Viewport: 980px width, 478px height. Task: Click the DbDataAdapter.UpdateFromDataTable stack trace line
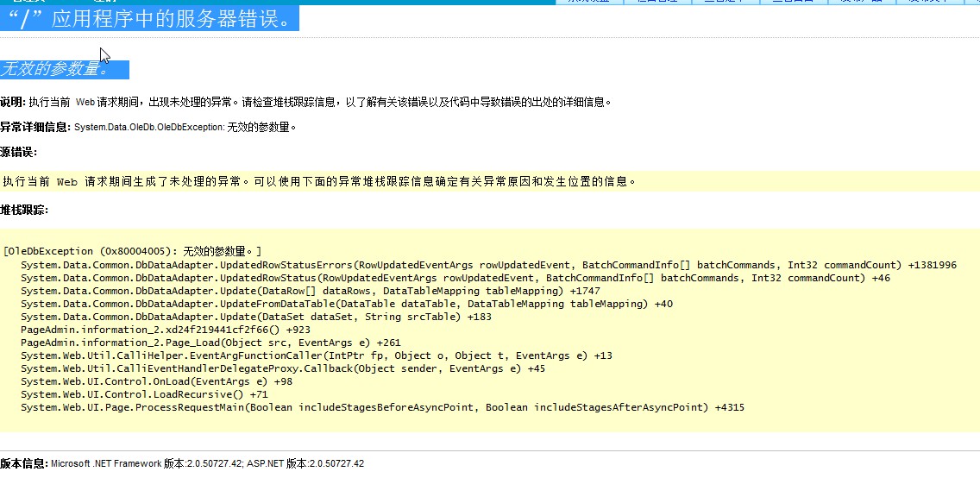[346, 304]
